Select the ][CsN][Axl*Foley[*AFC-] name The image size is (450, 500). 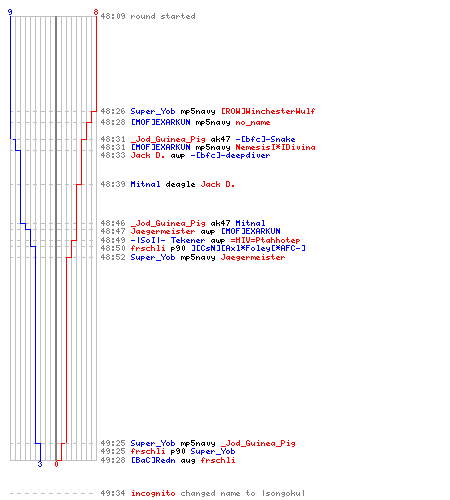click(x=248, y=248)
